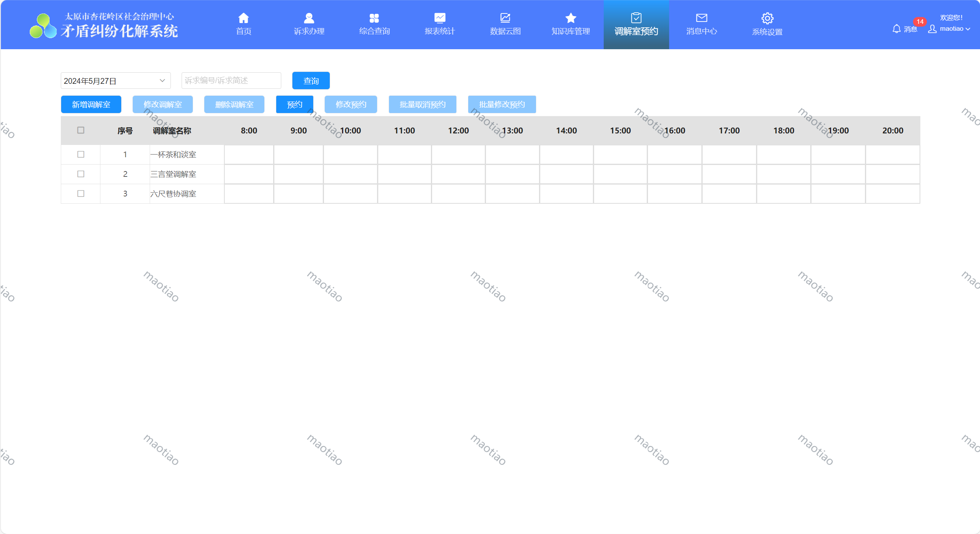Image resolution: width=980 pixels, height=534 pixels.
Task: Click the system logo
Action: click(43, 26)
